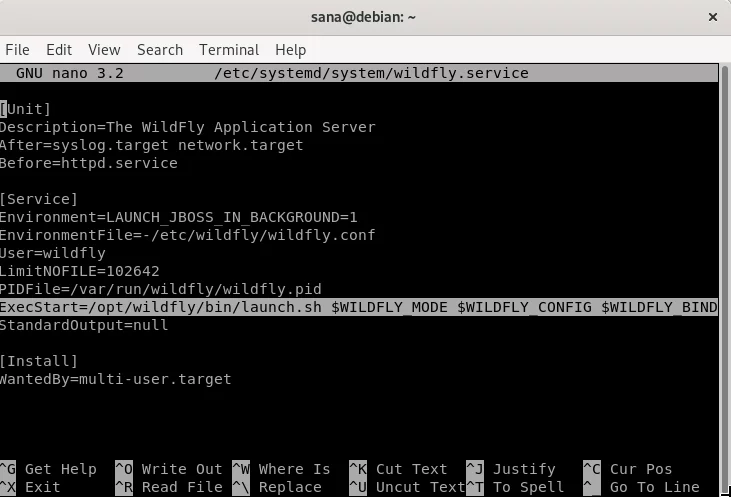Click the ^G Get Help shortcut

(48, 469)
